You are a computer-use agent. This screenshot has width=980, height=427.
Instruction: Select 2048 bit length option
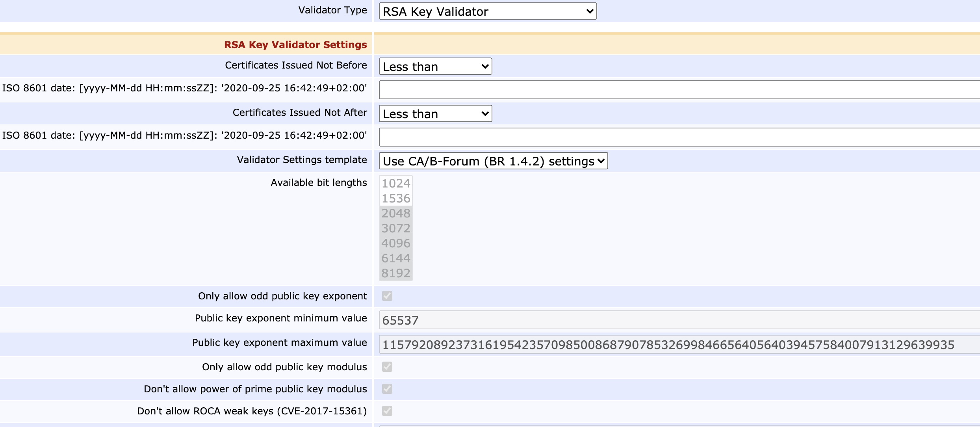pos(395,213)
